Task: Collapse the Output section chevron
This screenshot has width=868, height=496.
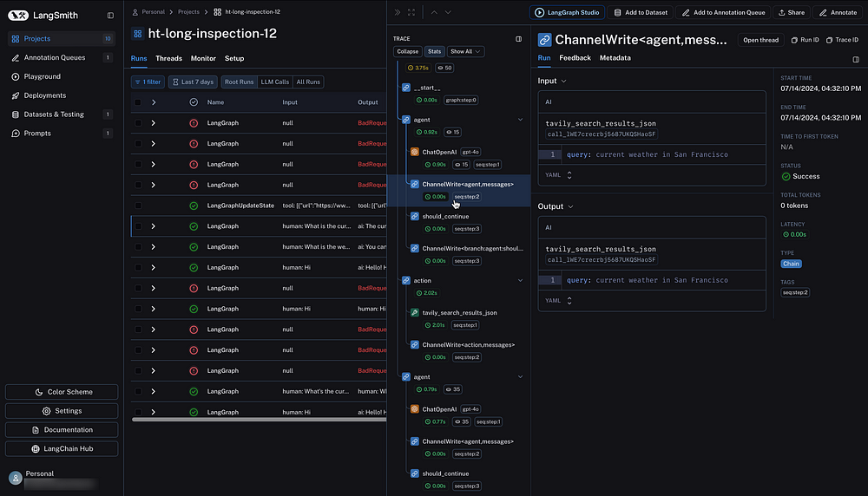Action: tap(570, 206)
